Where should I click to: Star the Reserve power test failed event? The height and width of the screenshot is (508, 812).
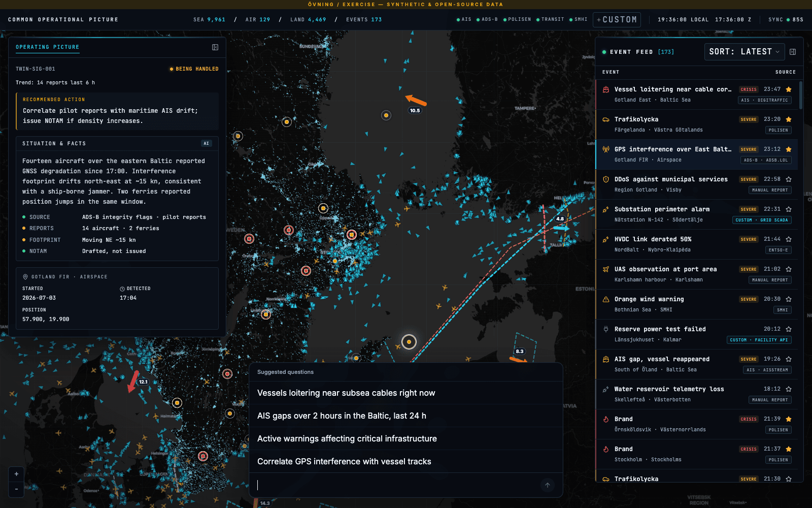click(789, 329)
